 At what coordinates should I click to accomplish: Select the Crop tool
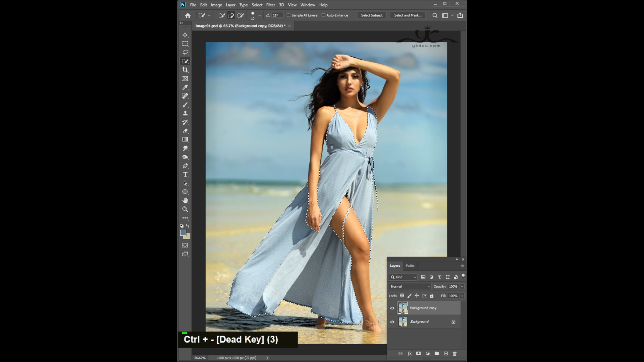click(x=185, y=70)
